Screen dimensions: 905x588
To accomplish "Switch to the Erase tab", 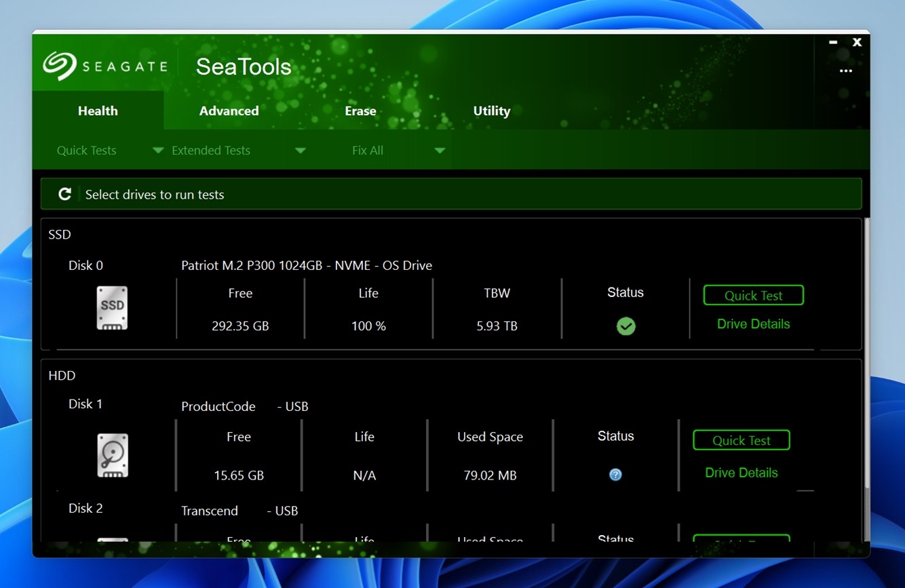I will [360, 111].
